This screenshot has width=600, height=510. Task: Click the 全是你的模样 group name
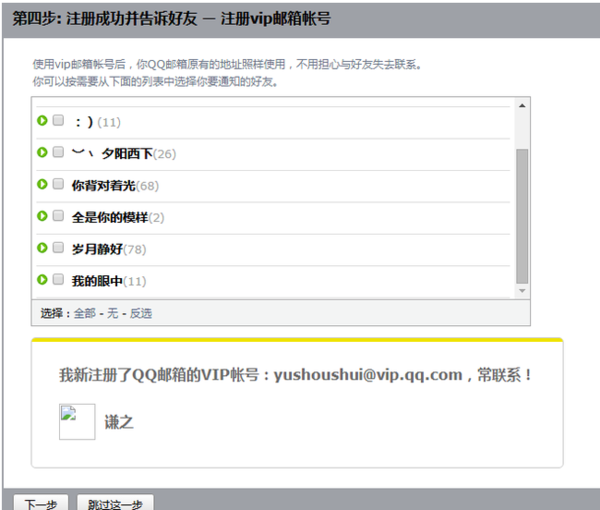pyautogui.click(x=110, y=217)
